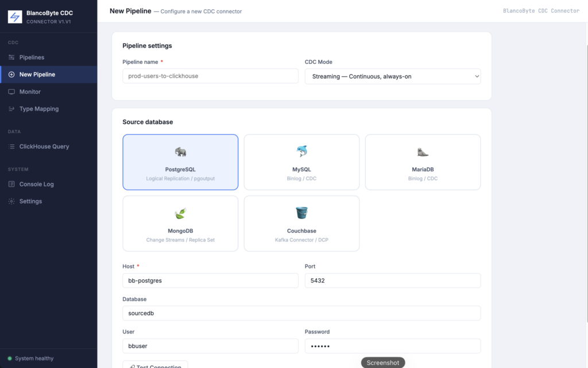Open Settings from the sidebar
Screen dimensions: 588x368
coord(49,201)
